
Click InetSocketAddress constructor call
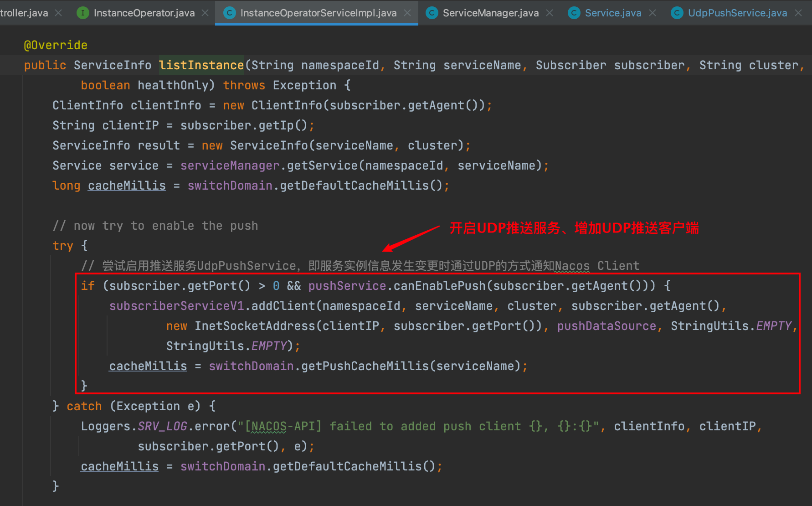click(x=255, y=326)
